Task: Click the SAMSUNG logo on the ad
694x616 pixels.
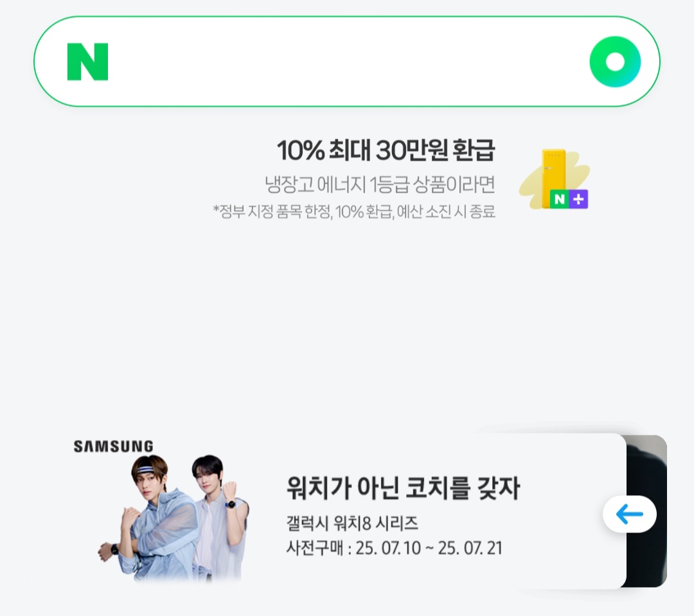Action: coord(113,446)
